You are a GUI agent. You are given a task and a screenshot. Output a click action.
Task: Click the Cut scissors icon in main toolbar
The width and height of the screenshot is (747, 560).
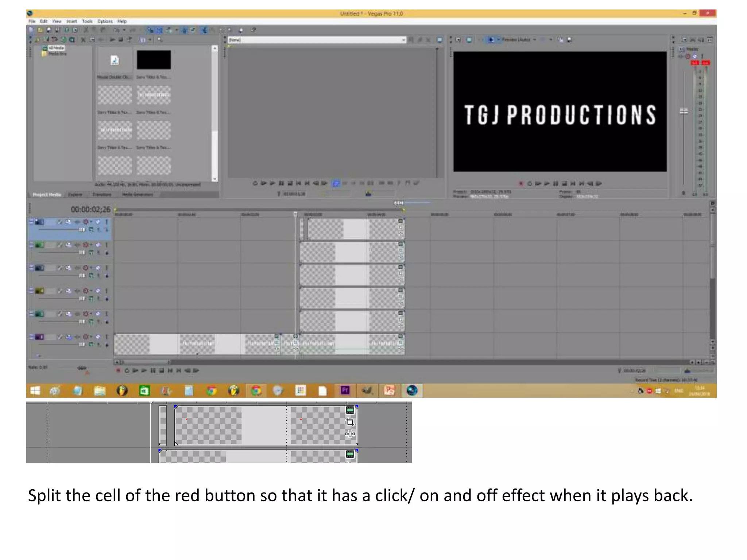86,30
